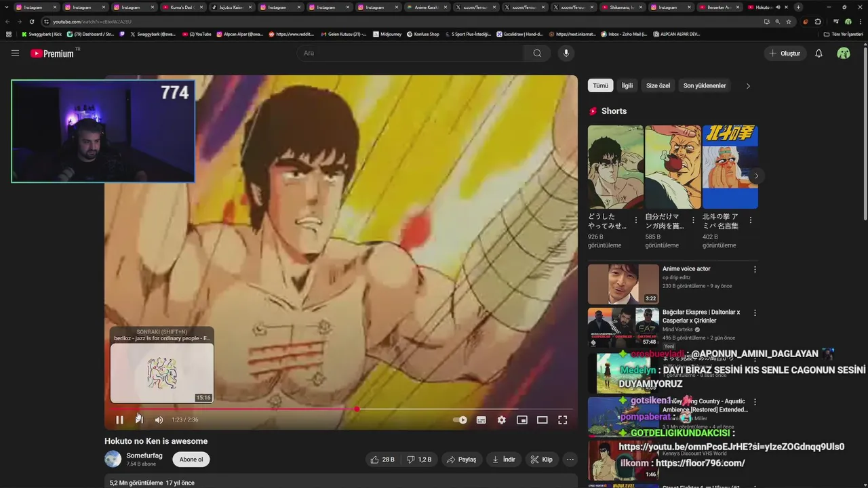Bookmark this page with star icon
This screenshot has width=868, height=488.
(789, 22)
